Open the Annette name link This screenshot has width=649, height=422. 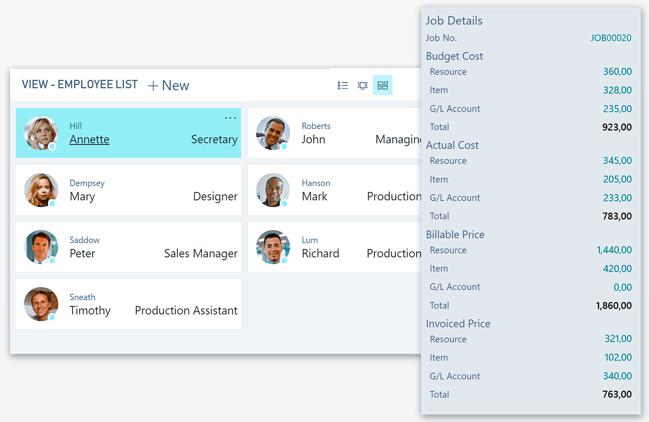89,140
